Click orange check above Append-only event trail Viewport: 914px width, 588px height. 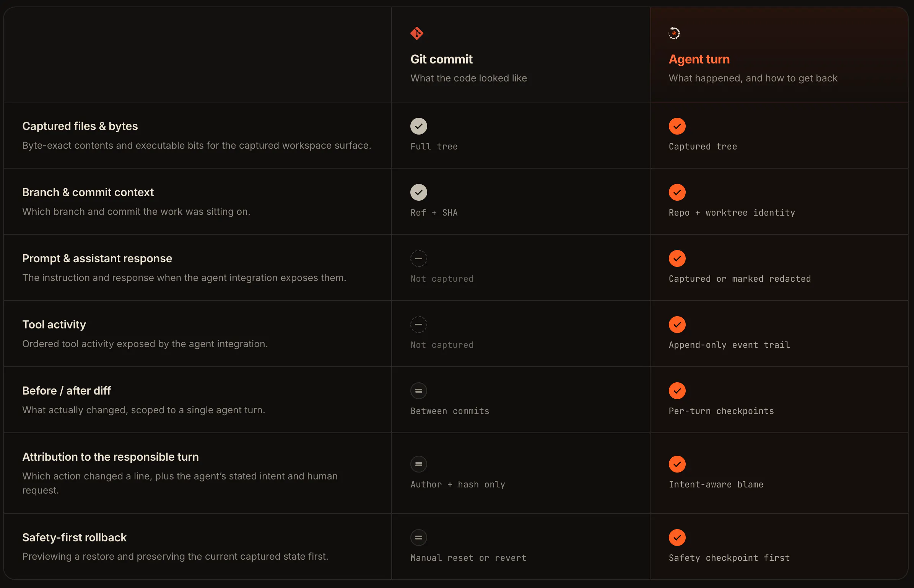(x=677, y=325)
